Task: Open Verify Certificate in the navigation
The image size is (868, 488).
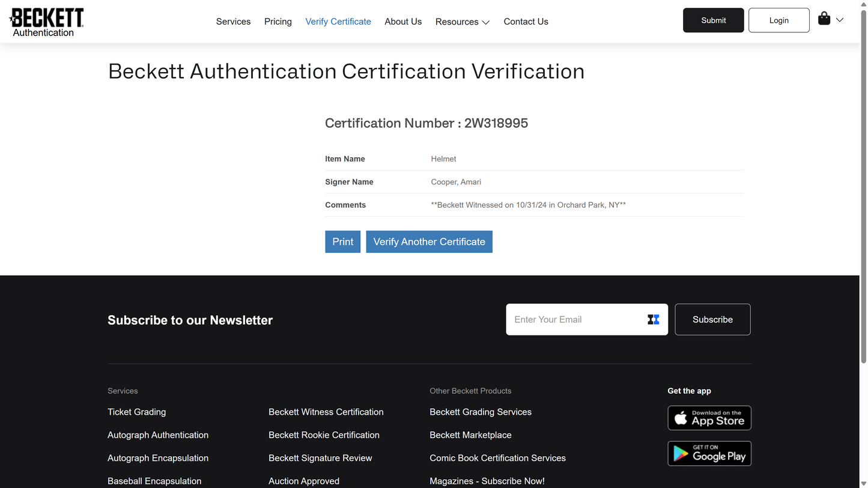Action: [338, 22]
